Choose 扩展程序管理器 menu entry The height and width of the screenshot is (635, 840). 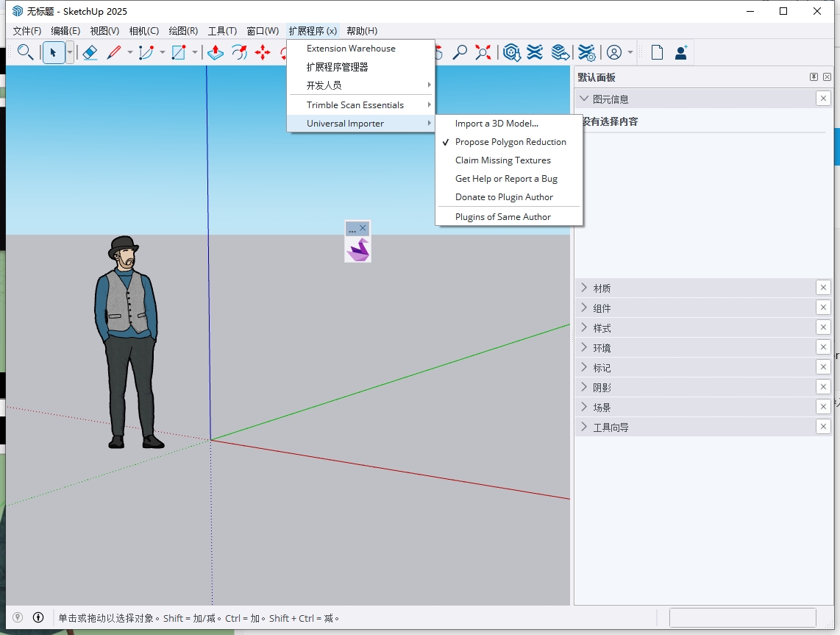pos(360,67)
